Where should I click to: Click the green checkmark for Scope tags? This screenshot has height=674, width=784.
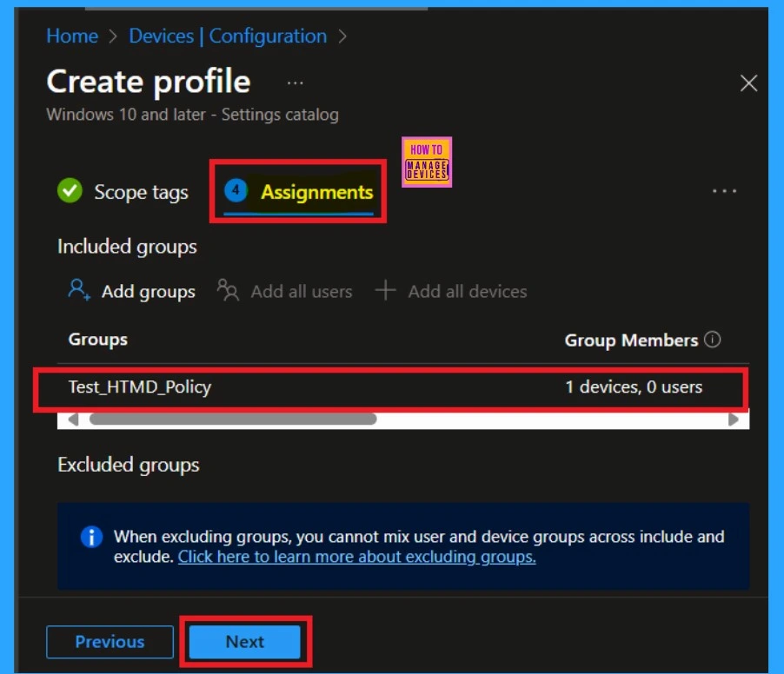70,191
